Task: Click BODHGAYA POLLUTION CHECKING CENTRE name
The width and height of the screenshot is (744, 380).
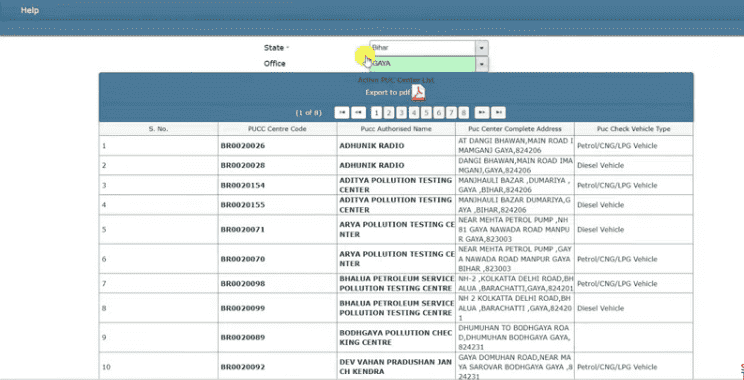Action: tap(396, 338)
